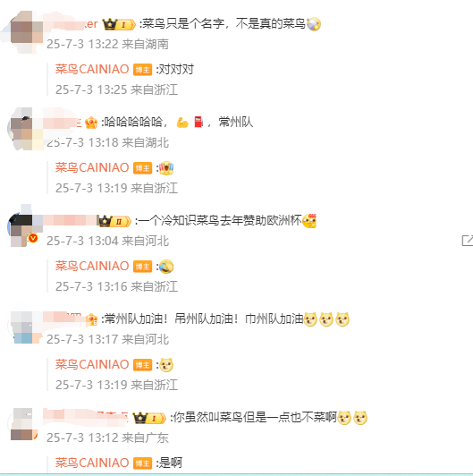Click the red fuel pump emoji in Hubei comment
The height and width of the screenshot is (476, 473).
[198, 123]
